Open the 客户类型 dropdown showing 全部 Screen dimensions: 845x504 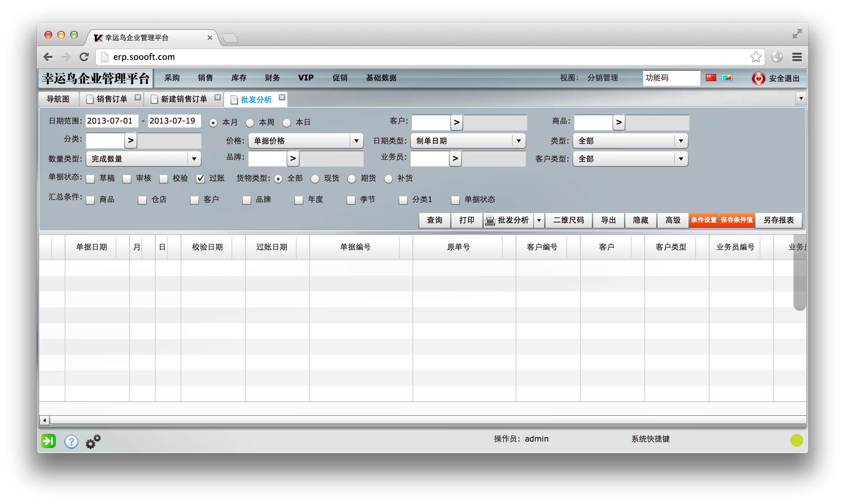click(x=630, y=159)
